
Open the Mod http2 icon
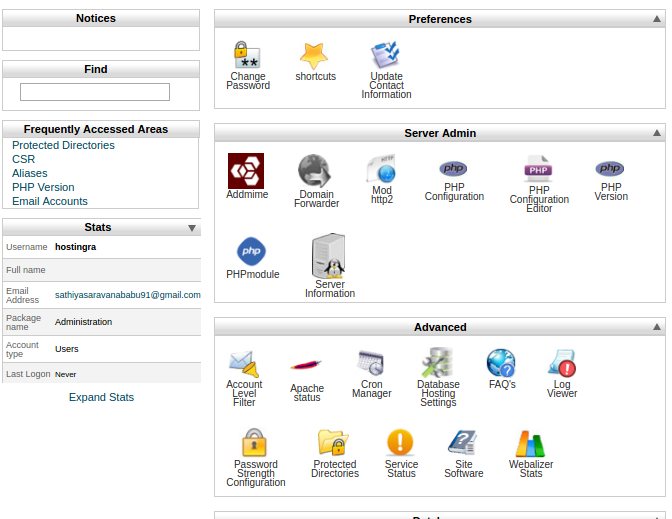click(381, 169)
